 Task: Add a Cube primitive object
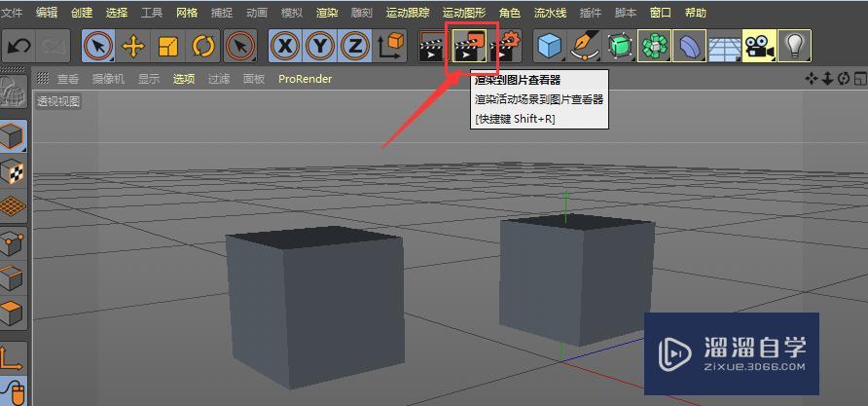coord(550,46)
